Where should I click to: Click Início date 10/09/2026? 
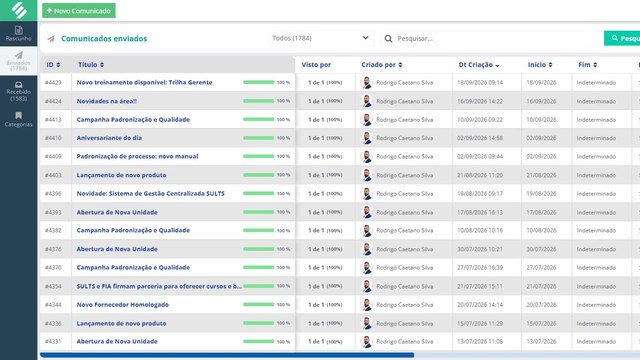pos(541,120)
